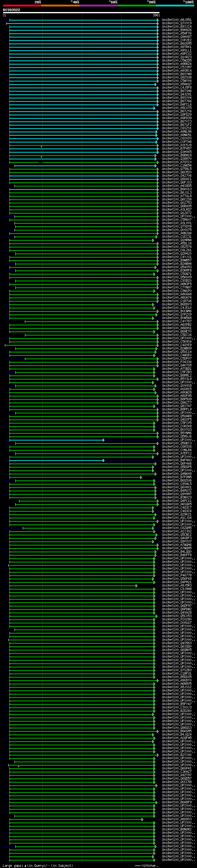The height and width of the screenshot is (868, 197).
Task: Click label UniRef100_A7SBD1
Action: [x=176, y=369]
